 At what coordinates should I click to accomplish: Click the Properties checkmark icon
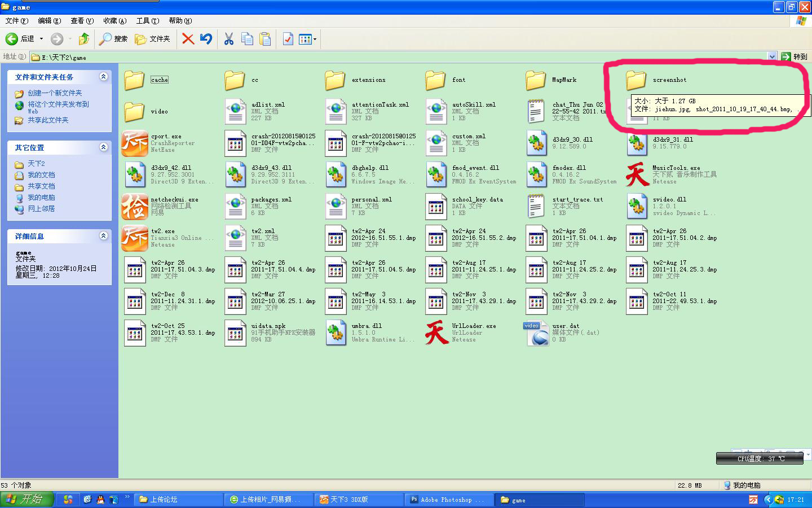tap(288, 39)
